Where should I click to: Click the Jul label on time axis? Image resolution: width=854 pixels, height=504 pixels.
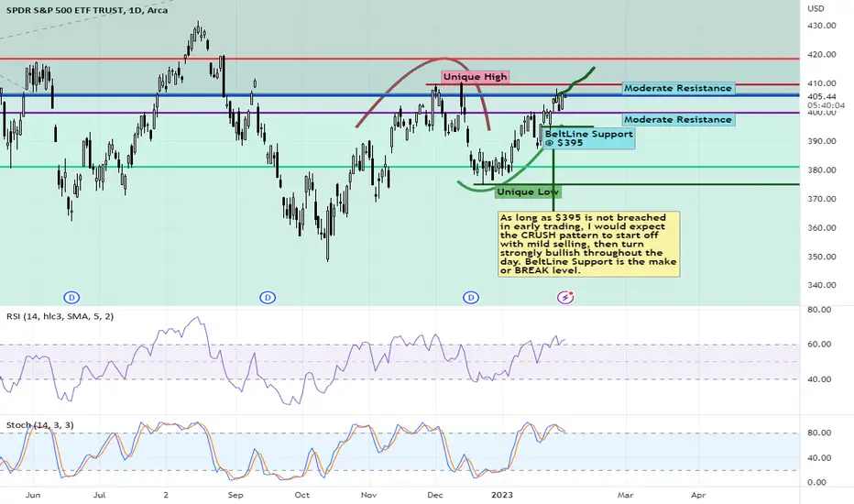(x=99, y=495)
